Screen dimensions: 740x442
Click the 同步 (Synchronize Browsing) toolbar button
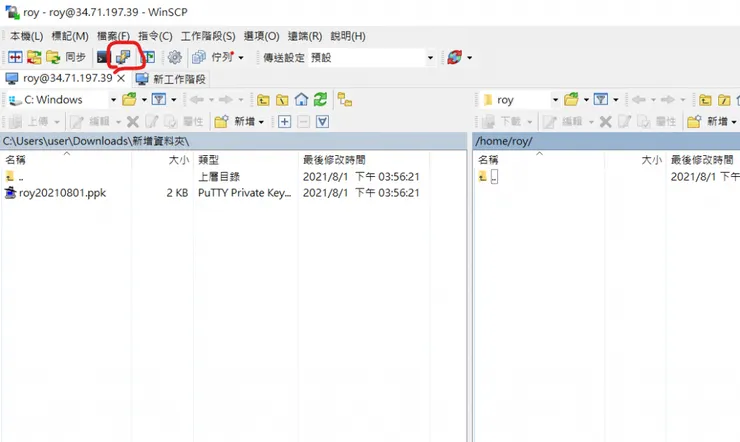(76, 58)
